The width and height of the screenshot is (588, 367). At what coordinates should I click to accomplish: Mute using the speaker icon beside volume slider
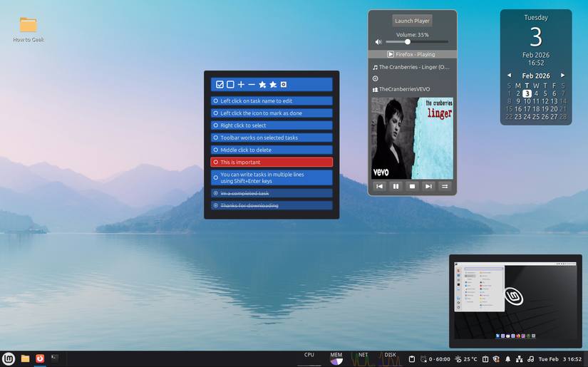[378, 42]
